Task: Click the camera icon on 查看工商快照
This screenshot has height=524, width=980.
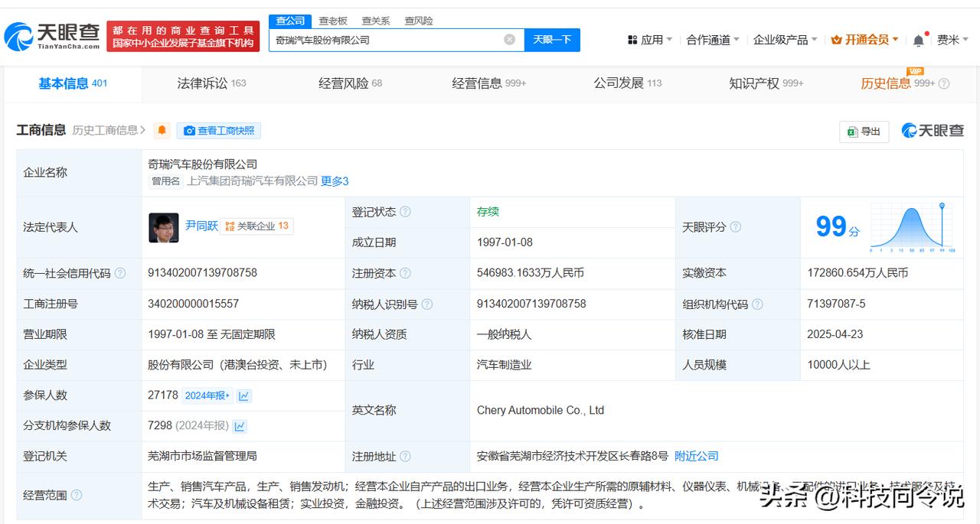Action: pos(189,131)
